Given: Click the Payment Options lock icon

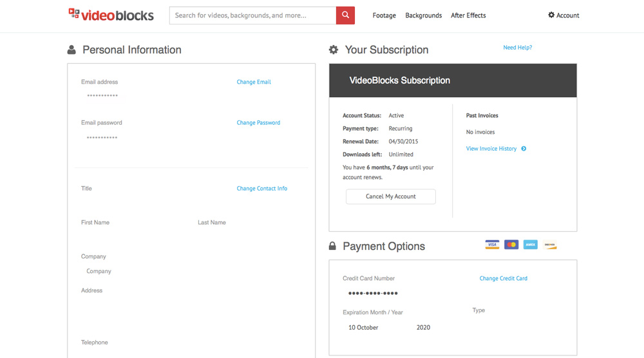Looking at the screenshot, I should pyautogui.click(x=332, y=246).
